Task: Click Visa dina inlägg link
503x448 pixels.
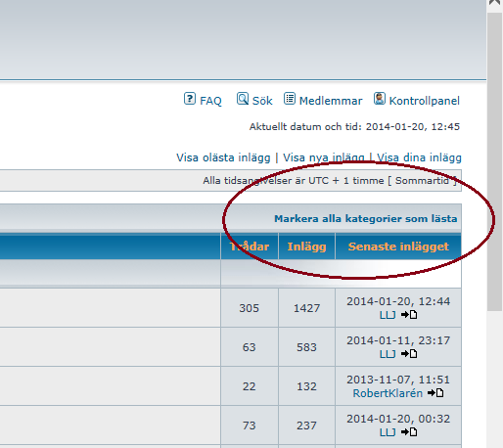Action: [x=419, y=157]
